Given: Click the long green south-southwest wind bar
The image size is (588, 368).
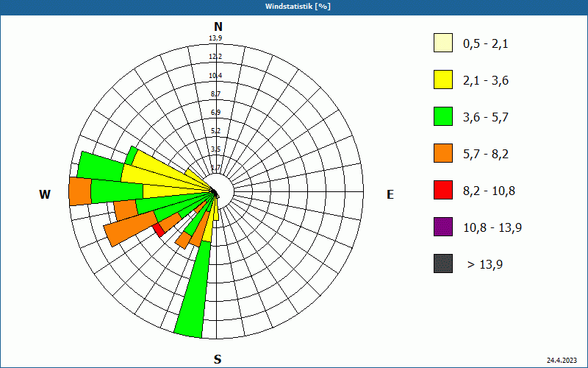Looking at the screenshot, I should coord(193,289).
